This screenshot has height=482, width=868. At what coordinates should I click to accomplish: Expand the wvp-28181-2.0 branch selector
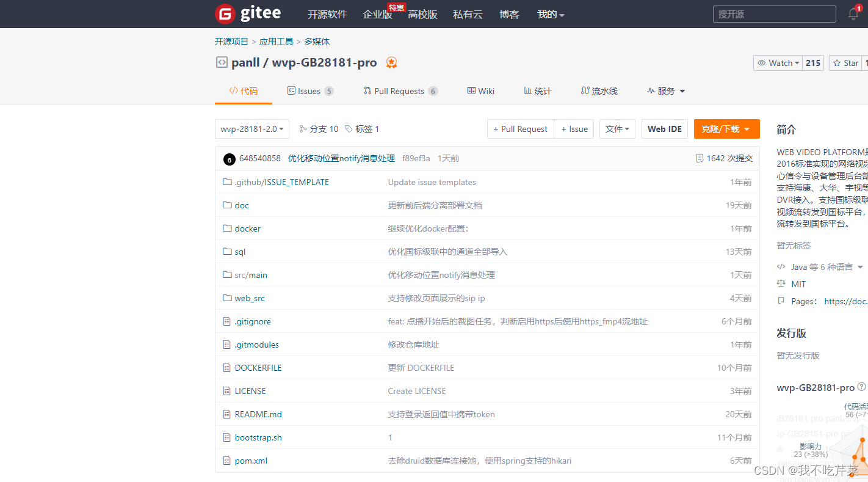click(x=252, y=129)
